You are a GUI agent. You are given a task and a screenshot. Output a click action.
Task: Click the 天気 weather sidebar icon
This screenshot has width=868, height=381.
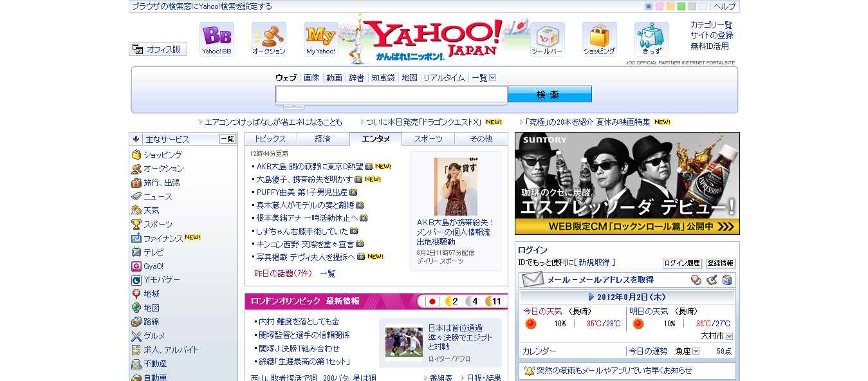coord(136,210)
